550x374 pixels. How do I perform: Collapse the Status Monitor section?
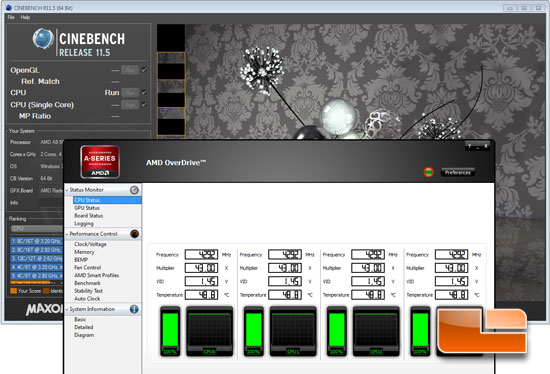pyautogui.click(x=67, y=190)
